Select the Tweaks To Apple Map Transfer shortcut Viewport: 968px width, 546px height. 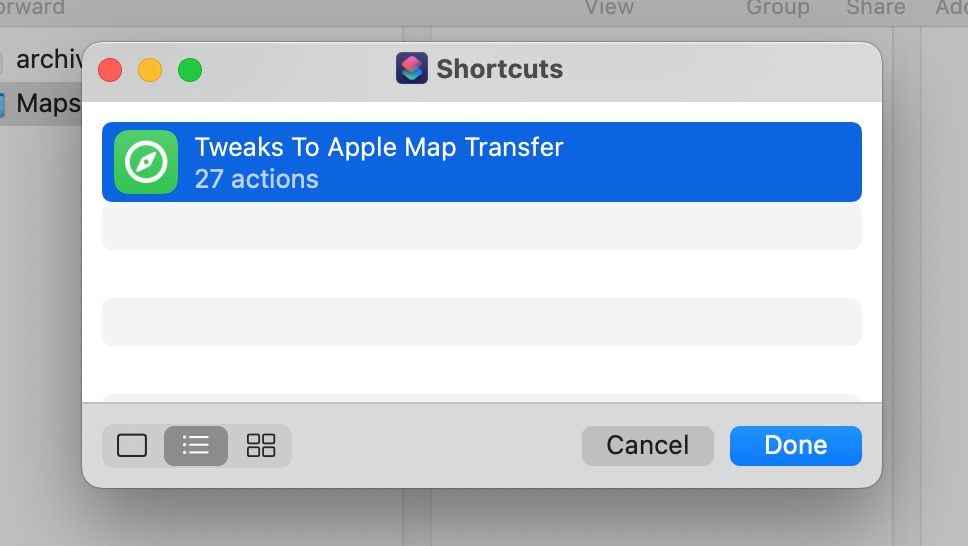(x=480, y=162)
